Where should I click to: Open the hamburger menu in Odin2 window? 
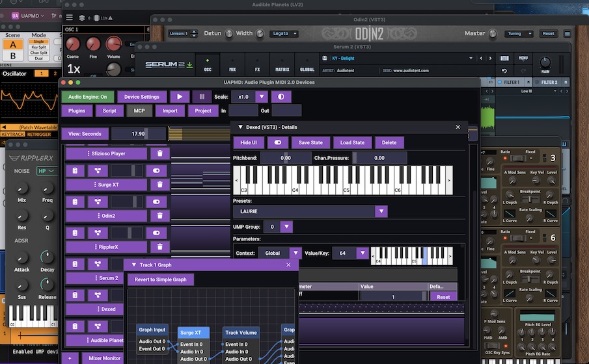568,33
